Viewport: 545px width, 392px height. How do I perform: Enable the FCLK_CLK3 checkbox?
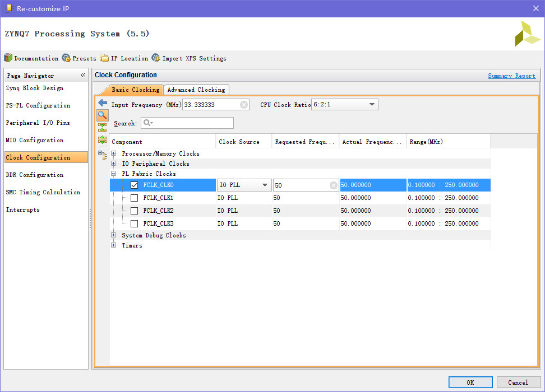point(134,223)
